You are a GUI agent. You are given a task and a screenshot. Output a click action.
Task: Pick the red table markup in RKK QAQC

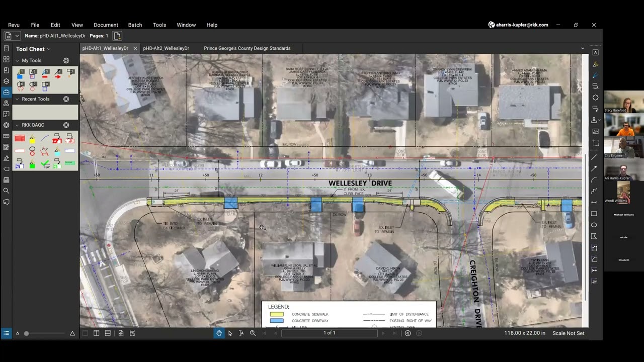20,138
